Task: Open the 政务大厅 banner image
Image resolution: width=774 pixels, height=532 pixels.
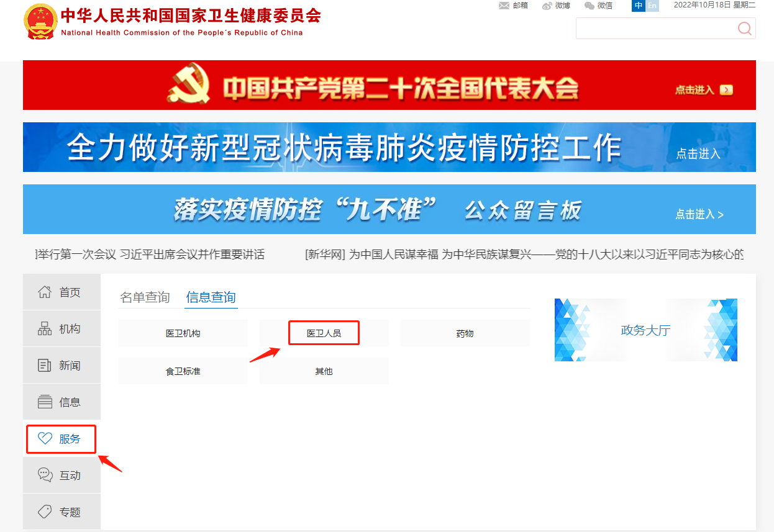Action: click(x=645, y=330)
